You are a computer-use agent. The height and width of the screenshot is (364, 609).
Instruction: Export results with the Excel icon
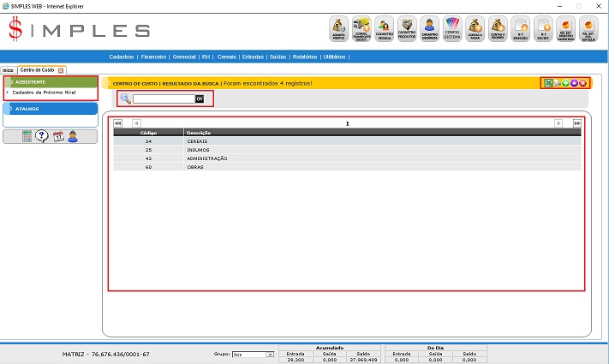point(548,83)
